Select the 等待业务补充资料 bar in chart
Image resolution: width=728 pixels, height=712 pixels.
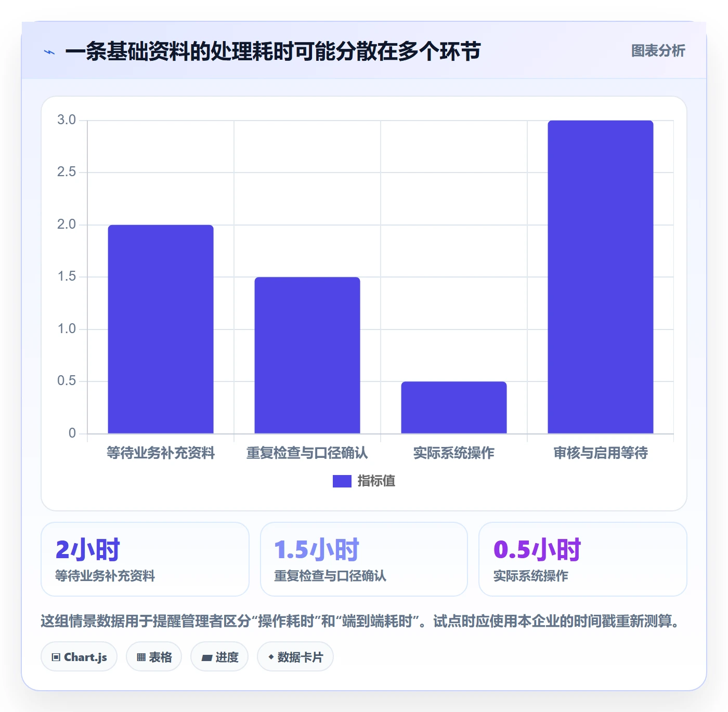click(x=161, y=329)
